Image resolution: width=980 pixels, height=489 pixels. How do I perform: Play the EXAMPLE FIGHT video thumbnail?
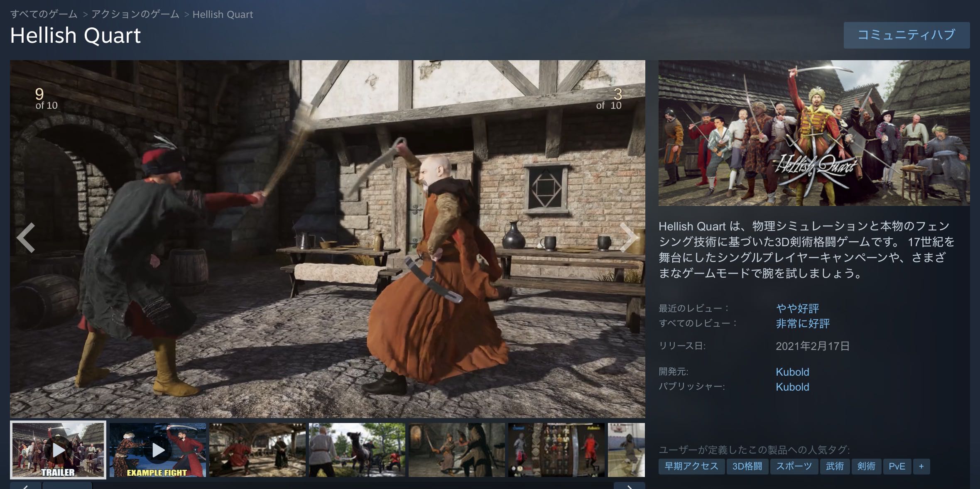point(158,450)
